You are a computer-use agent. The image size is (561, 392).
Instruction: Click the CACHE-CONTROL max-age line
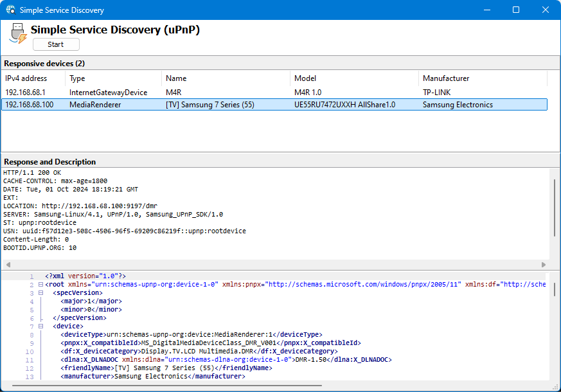point(55,181)
